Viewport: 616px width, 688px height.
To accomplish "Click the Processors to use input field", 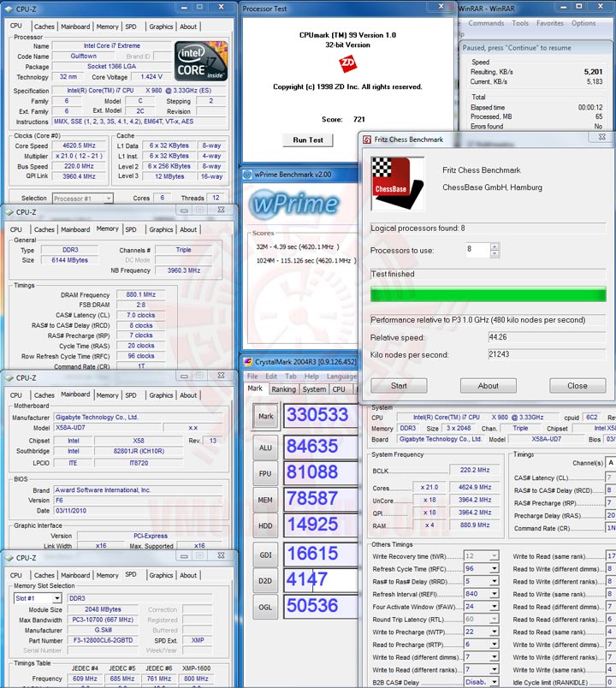I will (x=477, y=250).
